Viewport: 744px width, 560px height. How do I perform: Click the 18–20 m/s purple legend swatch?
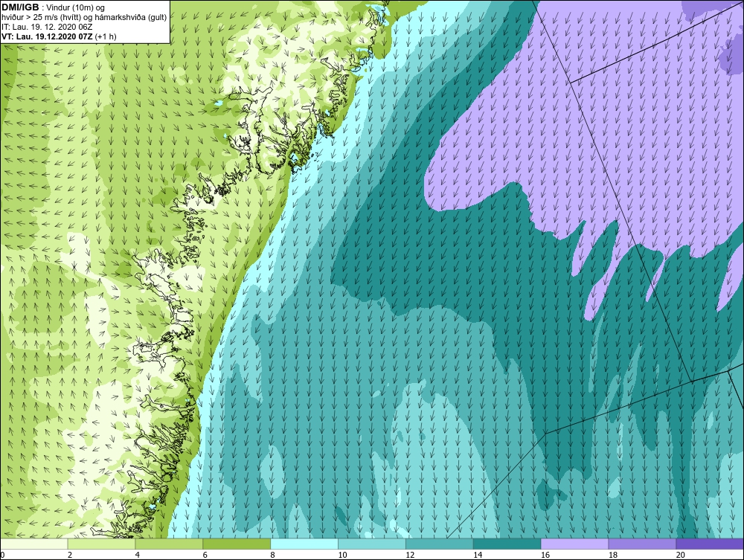point(643,544)
